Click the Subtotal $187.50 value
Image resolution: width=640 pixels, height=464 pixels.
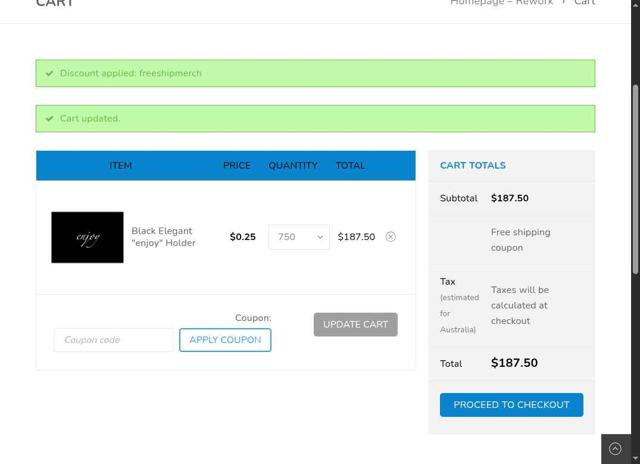pyautogui.click(x=510, y=198)
